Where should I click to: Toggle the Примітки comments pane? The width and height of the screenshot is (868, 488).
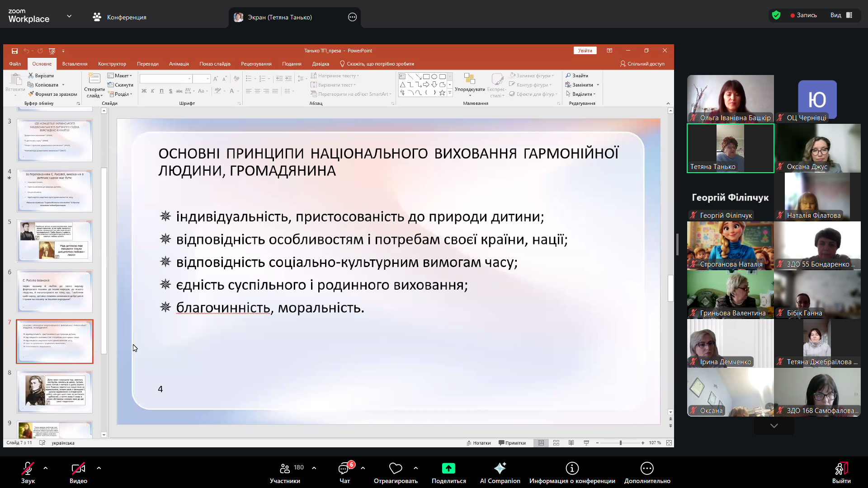[x=512, y=443]
